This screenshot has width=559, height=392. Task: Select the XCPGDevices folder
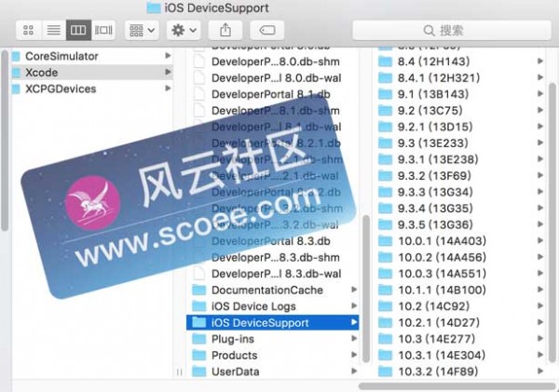click(66, 88)
